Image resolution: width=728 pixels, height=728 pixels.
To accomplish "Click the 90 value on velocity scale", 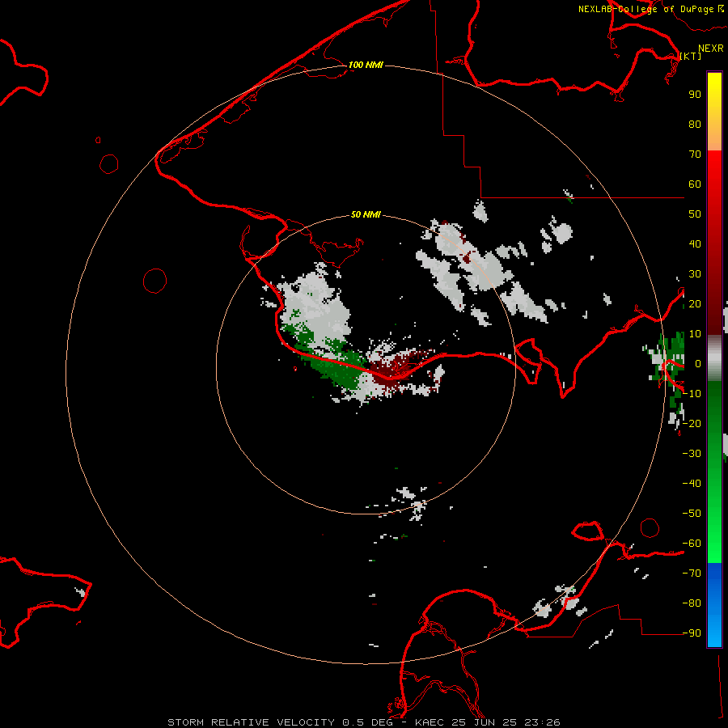I will point(695,95).
